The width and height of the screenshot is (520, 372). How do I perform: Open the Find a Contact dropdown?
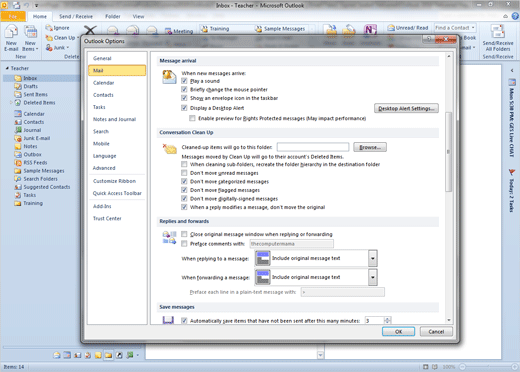(473, 28)
